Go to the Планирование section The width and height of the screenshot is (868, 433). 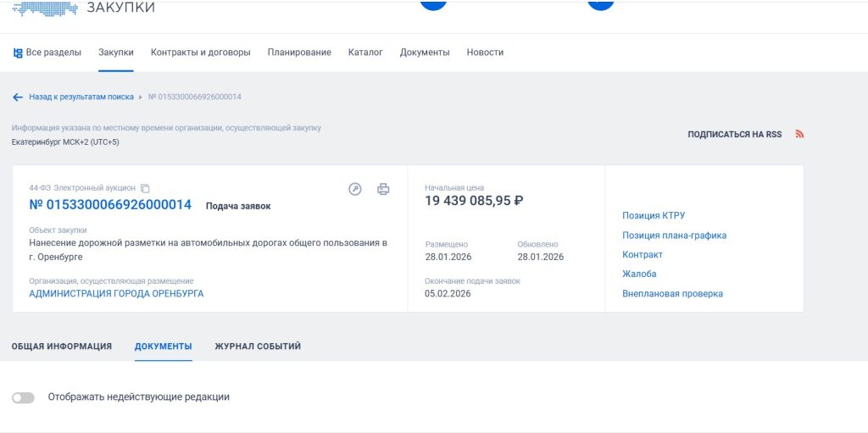pos(299,53)
